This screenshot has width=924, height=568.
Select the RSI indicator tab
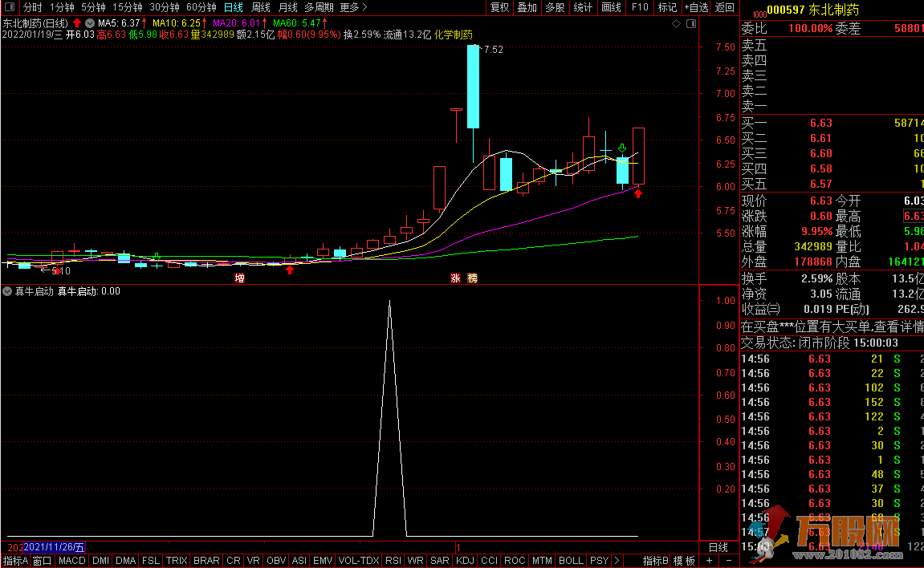tap(393, 561)
